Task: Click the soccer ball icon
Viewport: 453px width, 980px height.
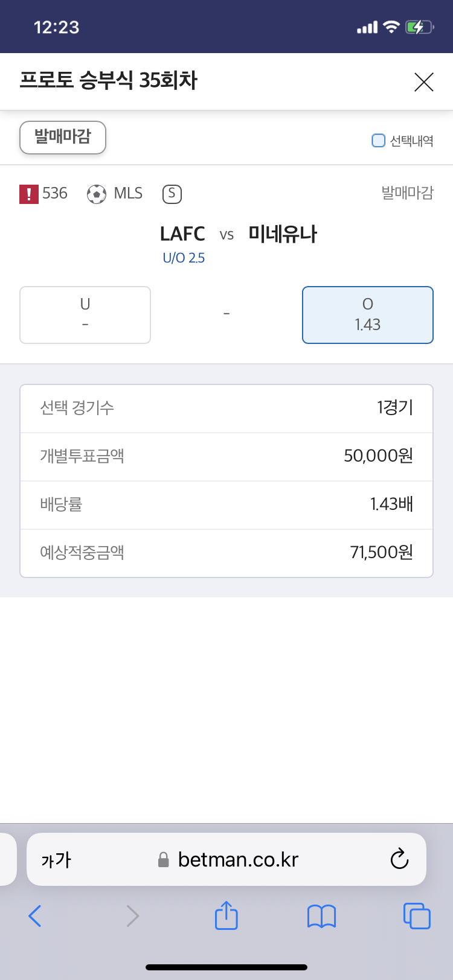Action: 97,194
